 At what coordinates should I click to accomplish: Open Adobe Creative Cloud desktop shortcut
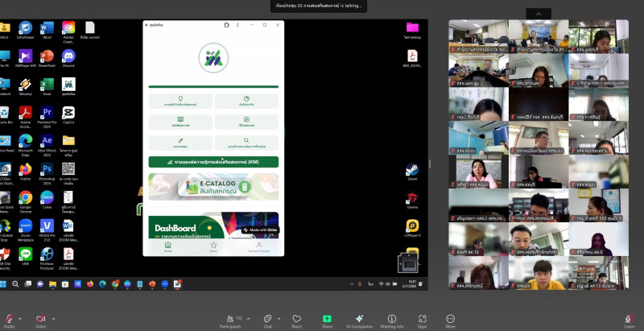click(x=68, y=31)
